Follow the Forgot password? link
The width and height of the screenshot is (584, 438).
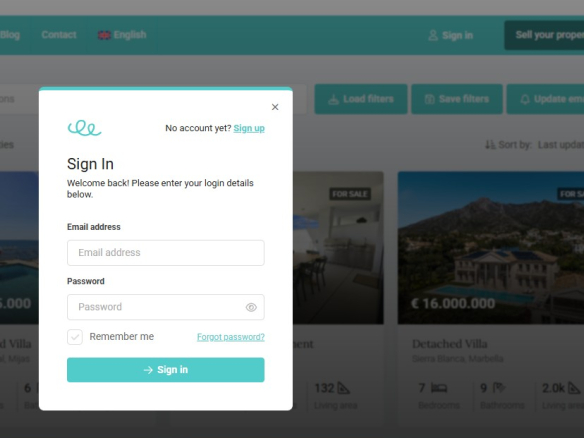(231, 337)
